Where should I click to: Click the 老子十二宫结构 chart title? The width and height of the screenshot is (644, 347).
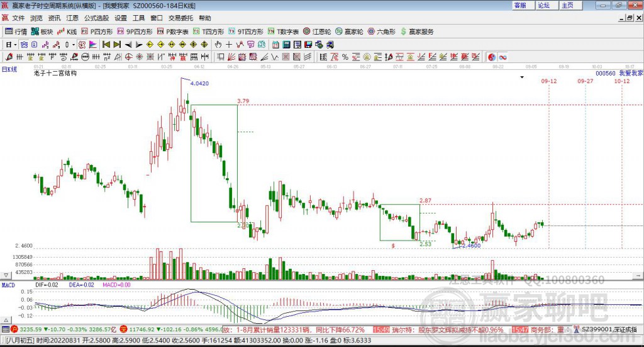(x=55, y=73)
